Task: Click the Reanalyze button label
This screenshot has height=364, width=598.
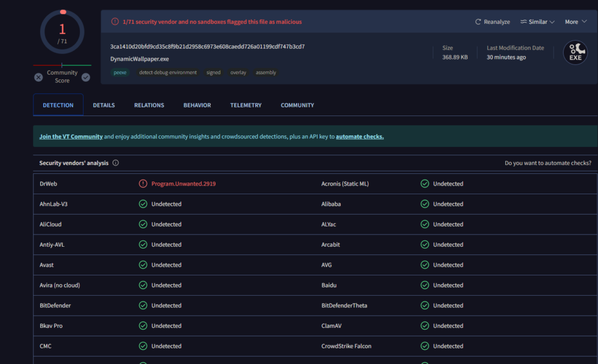Action: [x=497, y=22]
